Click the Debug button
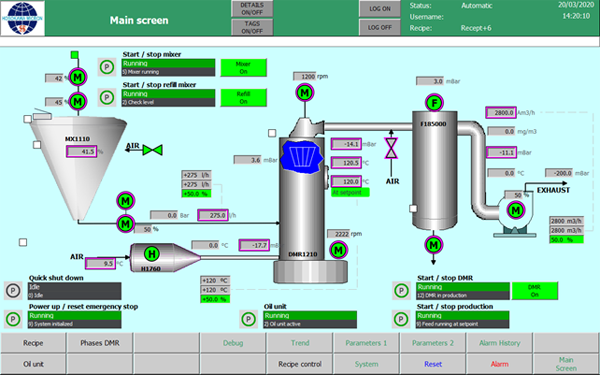The width and height of the screenshot is (600, 375). click(x=233, y=343)
